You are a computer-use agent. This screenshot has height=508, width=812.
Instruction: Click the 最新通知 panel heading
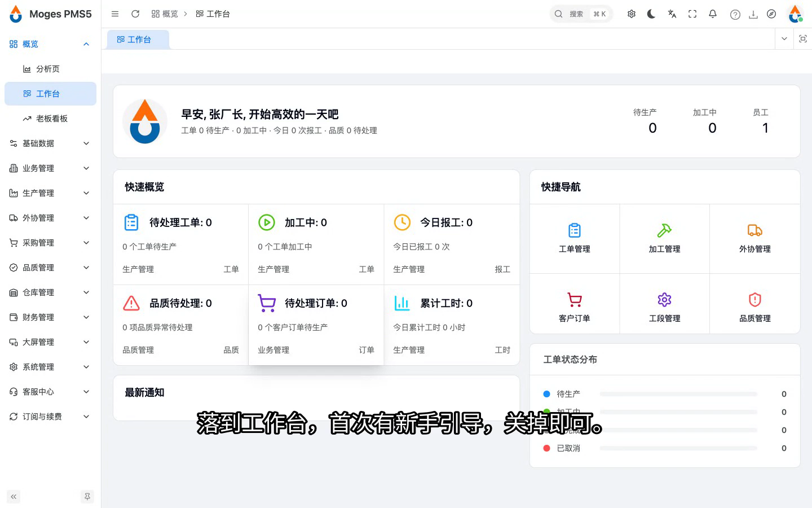[x=144, y=392]
